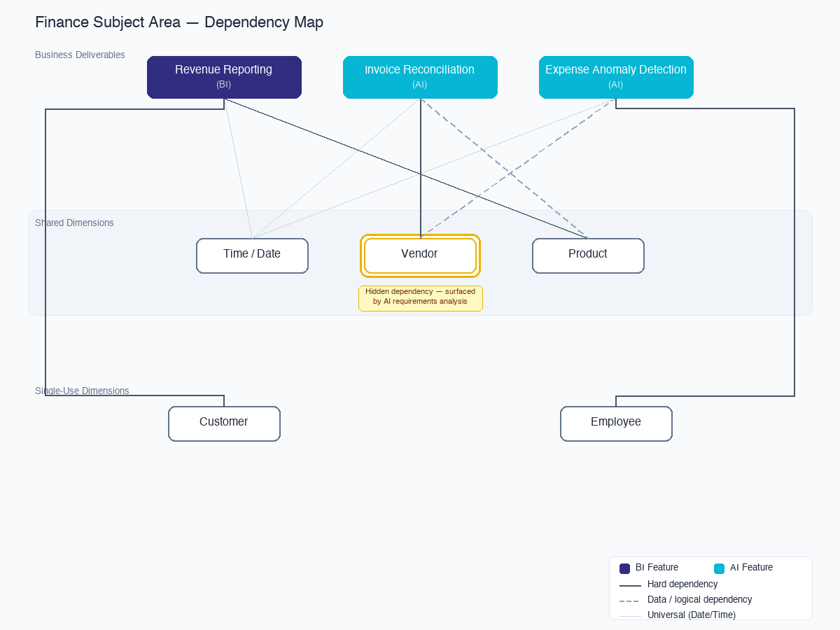Select the Hard dependency legend entry
This screenshot has height=630, width=840.
tap(682, 584)
